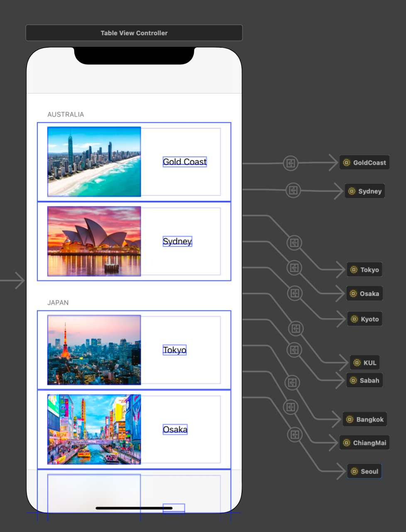Image resolution: width=406 pixels, height=532 pixels.
Task: Select the Sabah scene icon
Action: (364, 380)
